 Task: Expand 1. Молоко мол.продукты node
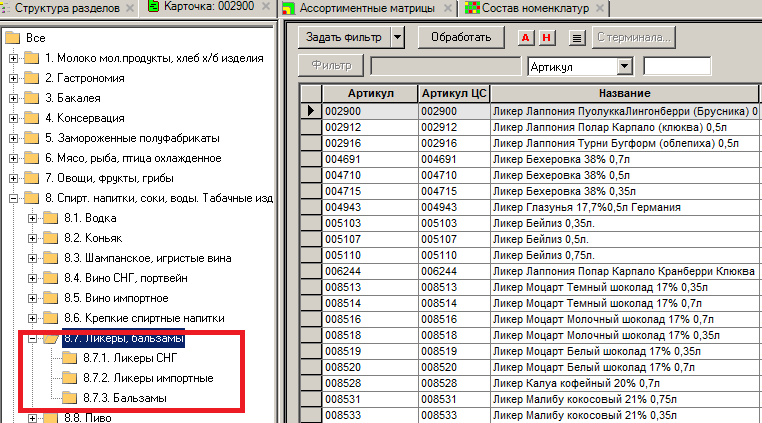pyautogui.click(x=13, y=58)
